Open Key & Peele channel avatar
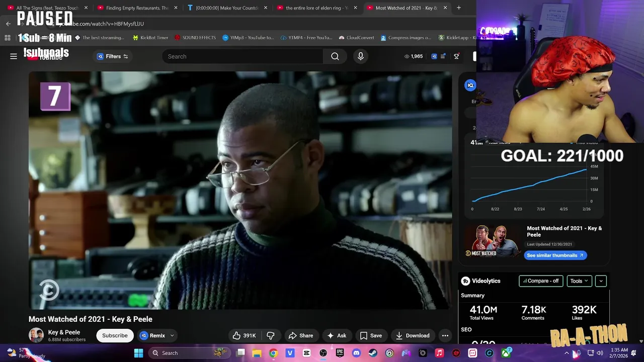The image size is (644, 362). (36, 335)
